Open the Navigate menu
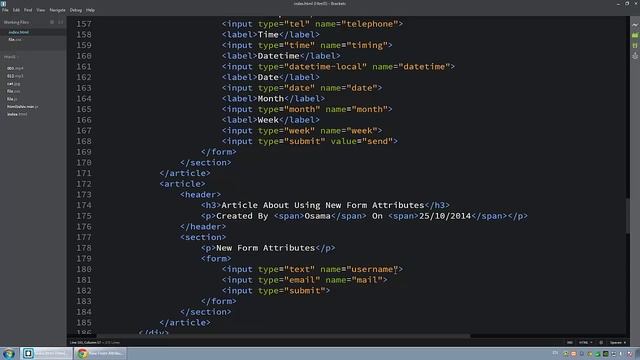 (x=57, y=10)
